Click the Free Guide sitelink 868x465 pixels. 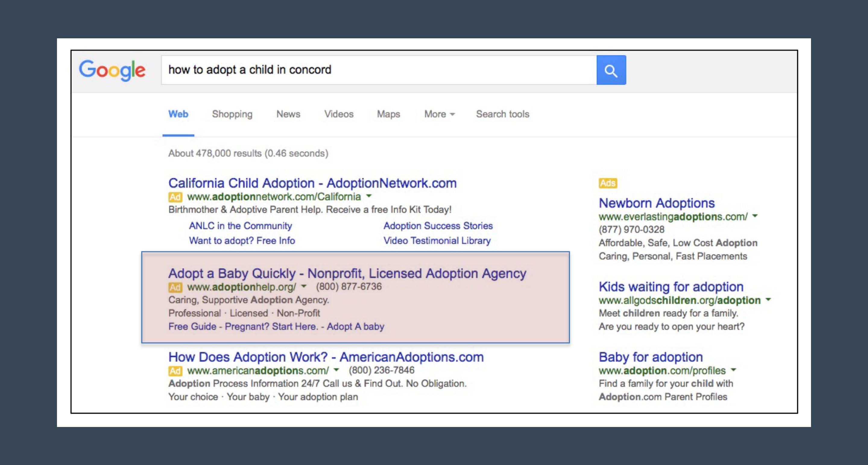(192, 326)
